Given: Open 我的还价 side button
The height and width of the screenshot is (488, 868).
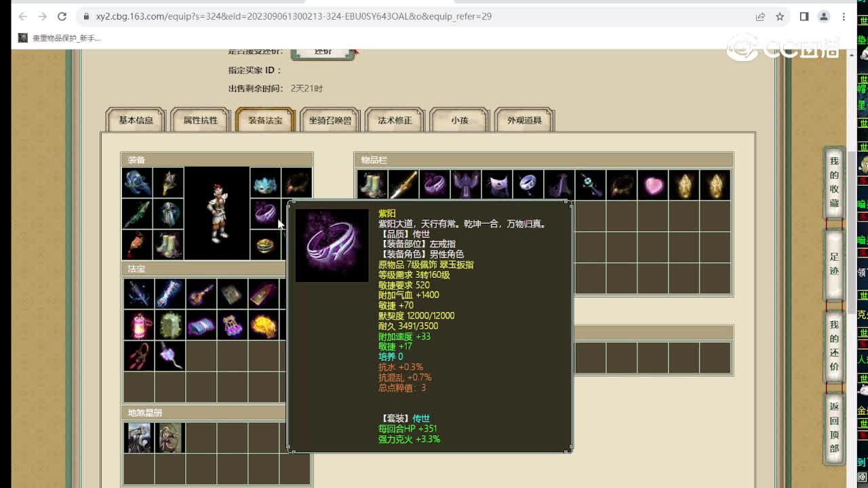Looking at the screenshot, I should click(834, 346).
